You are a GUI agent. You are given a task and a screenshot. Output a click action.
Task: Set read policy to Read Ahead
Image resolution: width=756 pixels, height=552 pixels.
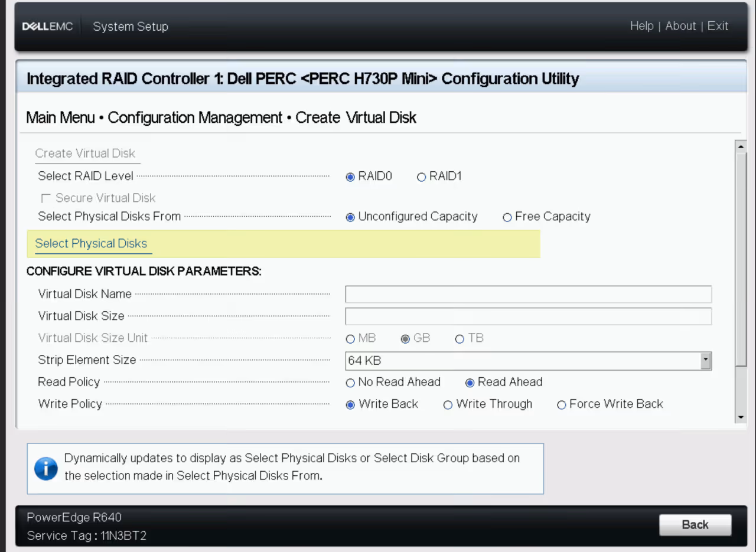(x=470, y=383)
